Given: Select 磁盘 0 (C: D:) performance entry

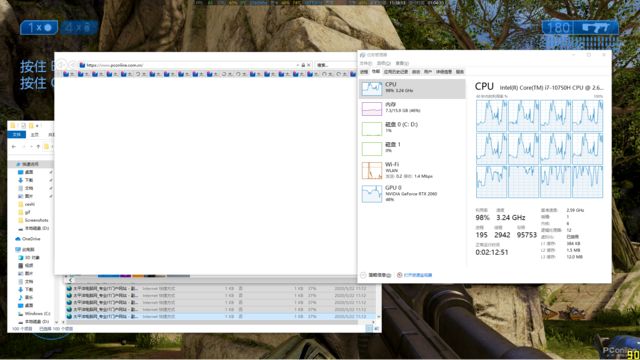Looking at the screenshot, I should point(412,129).
